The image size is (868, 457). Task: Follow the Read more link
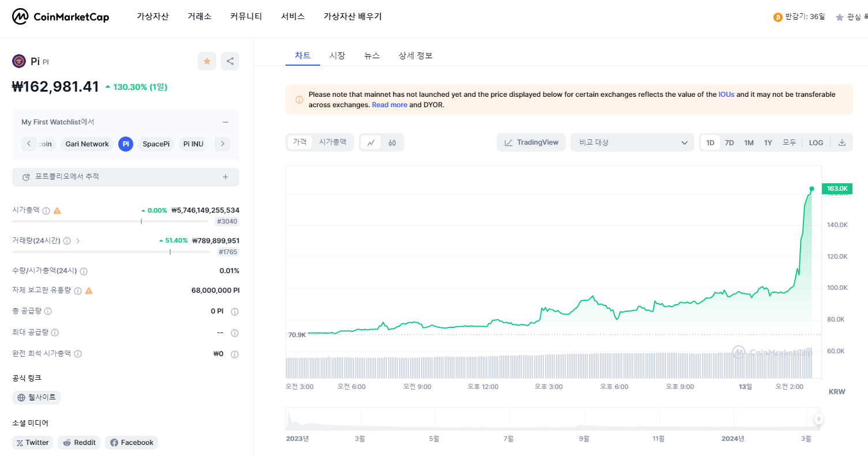coord(389,105)
